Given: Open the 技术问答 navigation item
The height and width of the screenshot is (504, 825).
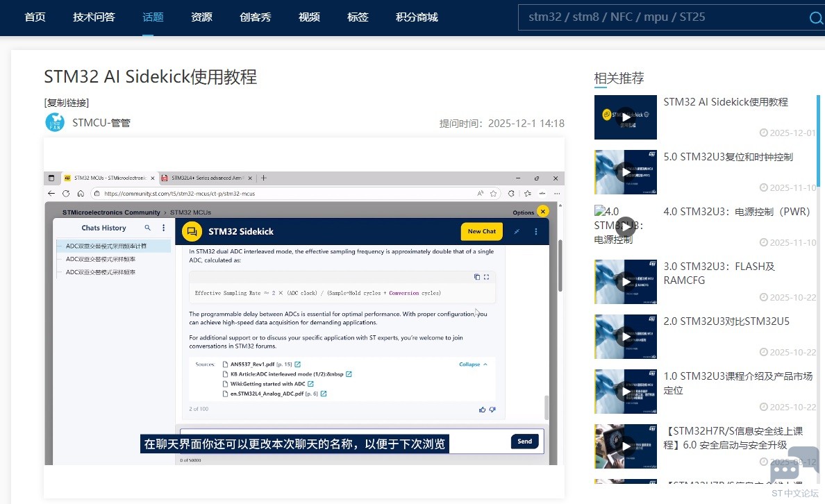Looking at the screenshot, I should point(94,17).
